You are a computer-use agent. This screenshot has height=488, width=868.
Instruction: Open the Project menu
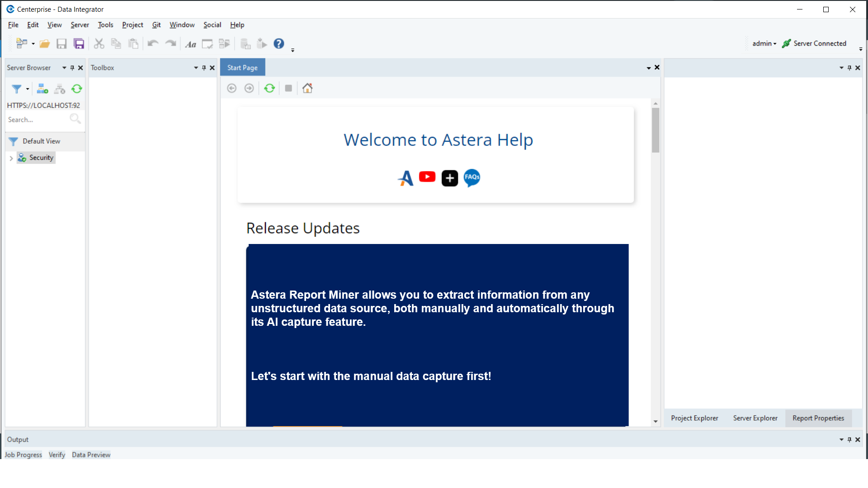point(132,25)
